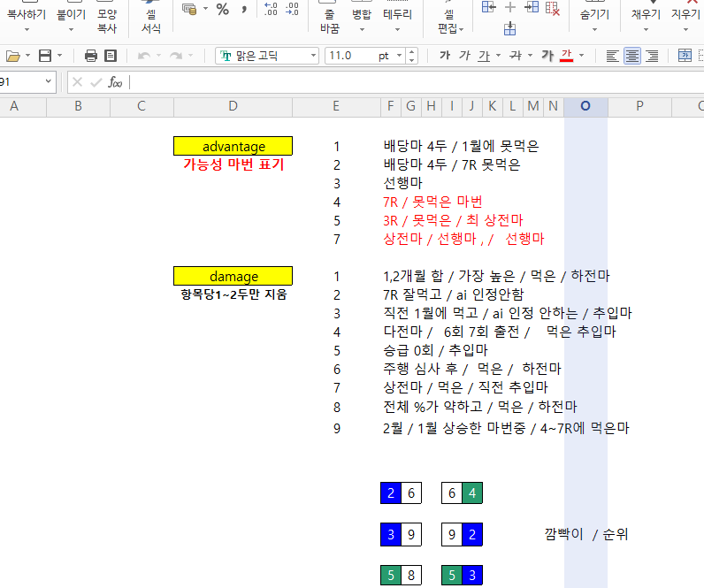This screenshot has width=704, height=588.
Task: Click the Print icon in toolbar
Action: [90, 56]
